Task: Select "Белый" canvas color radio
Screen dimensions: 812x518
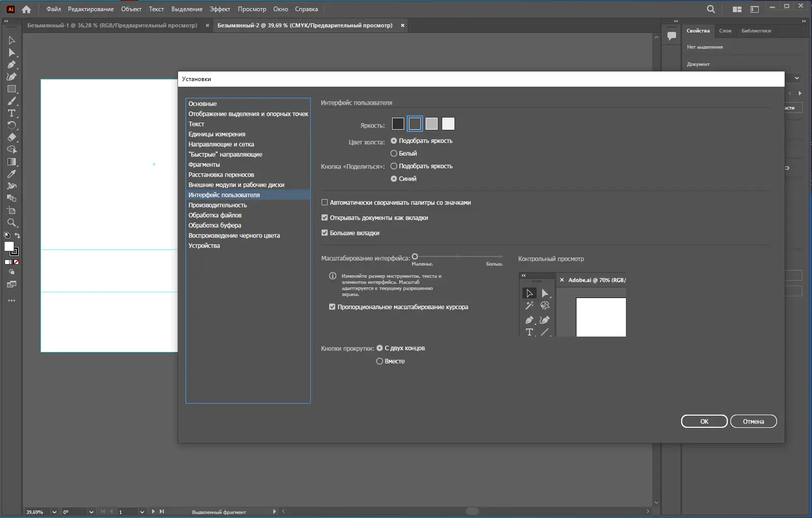Action: pyautogui.click(x=394, y=154)
